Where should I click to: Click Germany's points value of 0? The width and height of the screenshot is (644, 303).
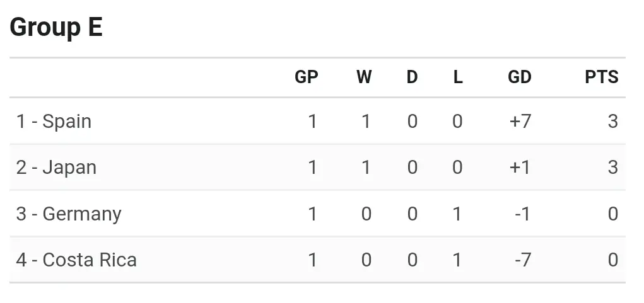[612, 214]
